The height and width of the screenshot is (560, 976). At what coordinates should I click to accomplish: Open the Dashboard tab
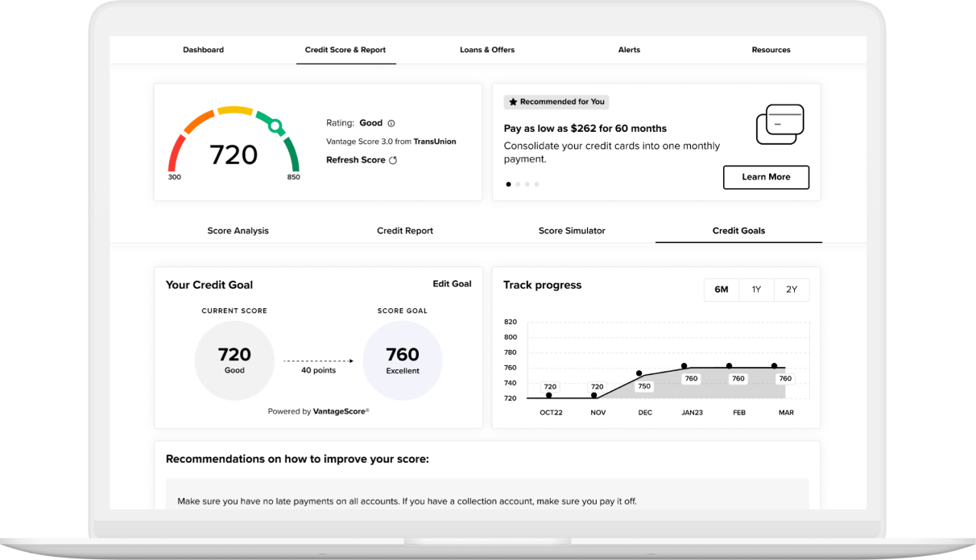coord(203,50)
